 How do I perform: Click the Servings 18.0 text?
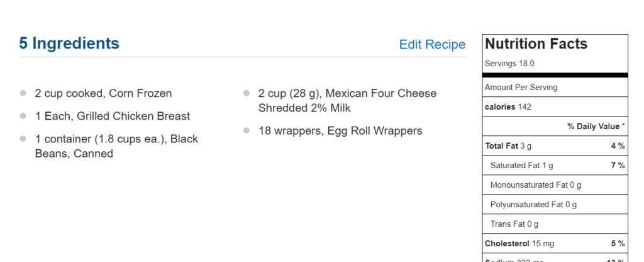pos(509,64)
